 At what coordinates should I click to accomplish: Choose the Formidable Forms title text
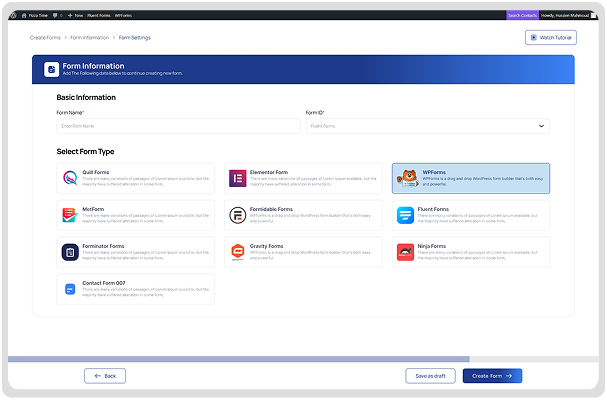[271, 209]
